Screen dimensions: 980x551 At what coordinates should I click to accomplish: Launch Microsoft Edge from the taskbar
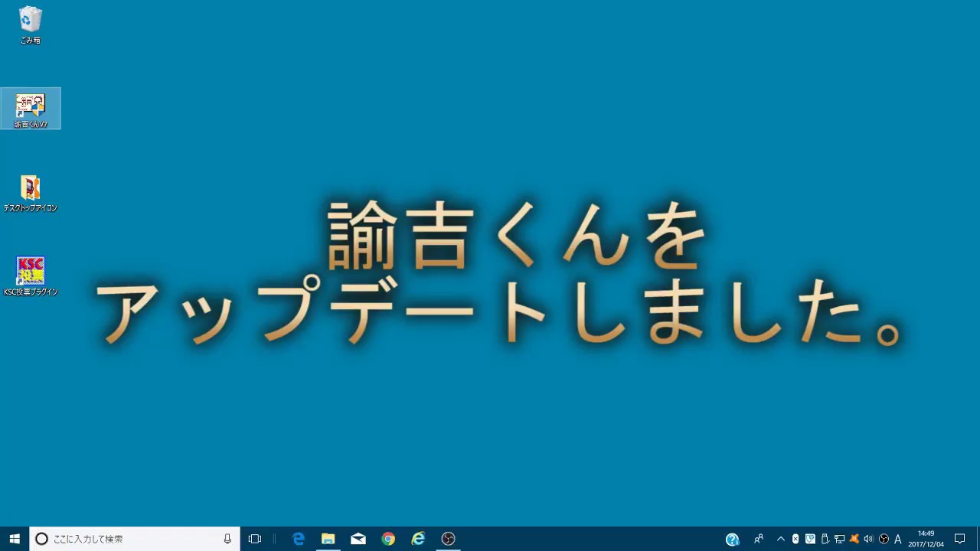pos(299,539)
